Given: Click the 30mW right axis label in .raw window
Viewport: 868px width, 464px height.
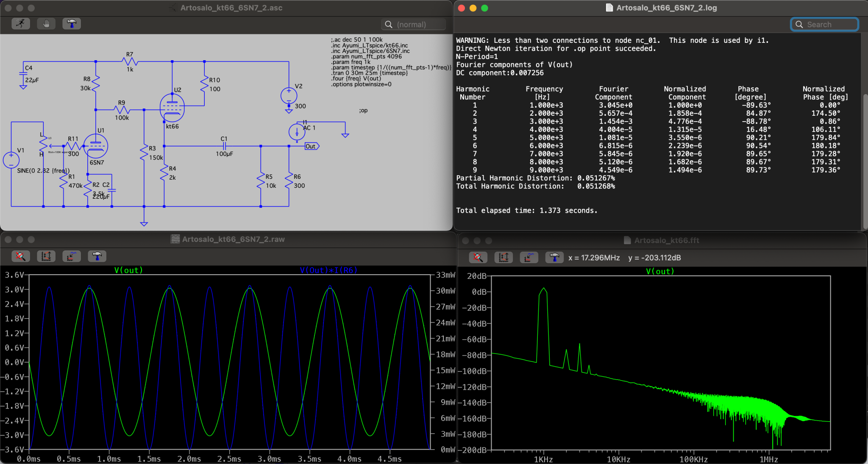Looking at the screenshot, I should pyautogui.click(x=445, y=291).
